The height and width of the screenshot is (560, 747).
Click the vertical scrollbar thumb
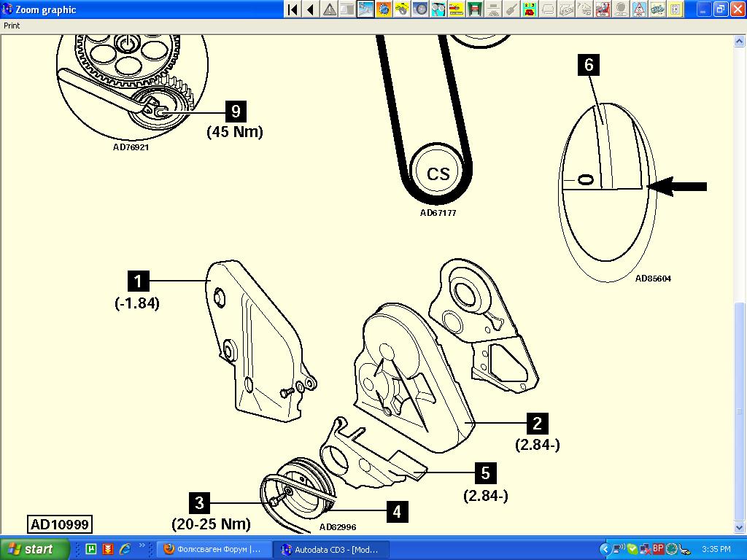click(740, 408)
